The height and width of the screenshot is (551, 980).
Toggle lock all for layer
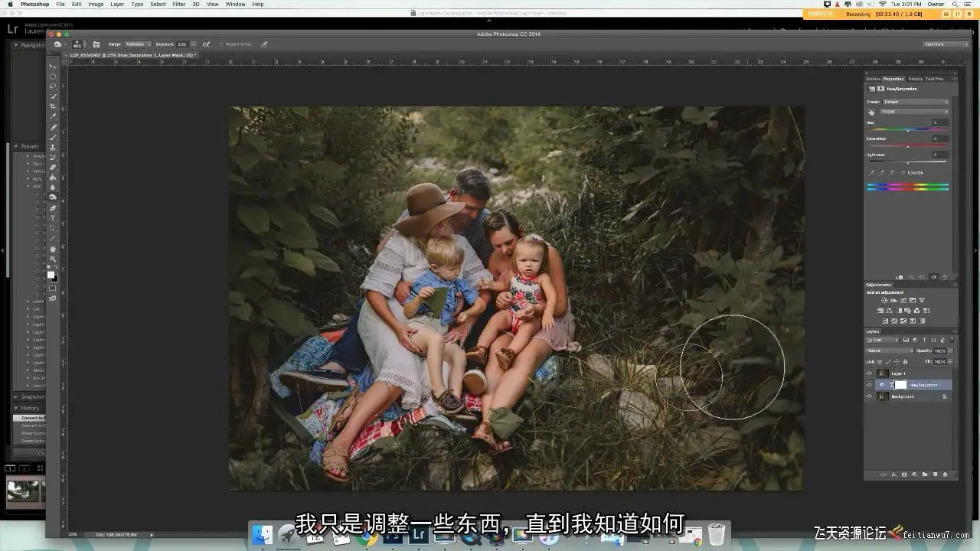click(905, 362)
